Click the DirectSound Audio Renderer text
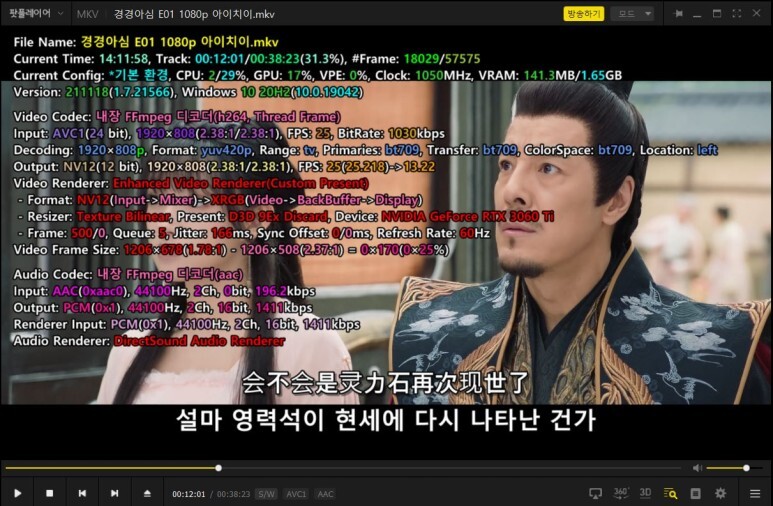Viewport: 773px width, 506px height. pyautogui.click(x=199, y=341)
